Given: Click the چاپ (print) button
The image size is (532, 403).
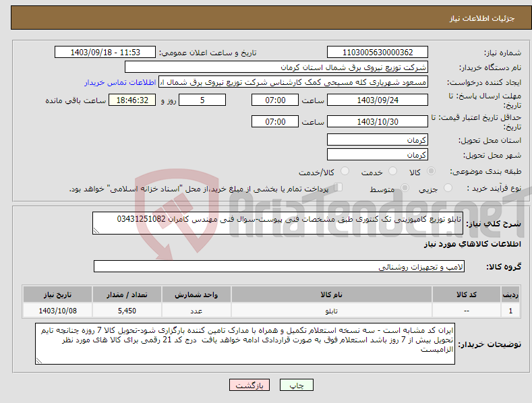Looking at the screenshot, I should click(297, 385).
